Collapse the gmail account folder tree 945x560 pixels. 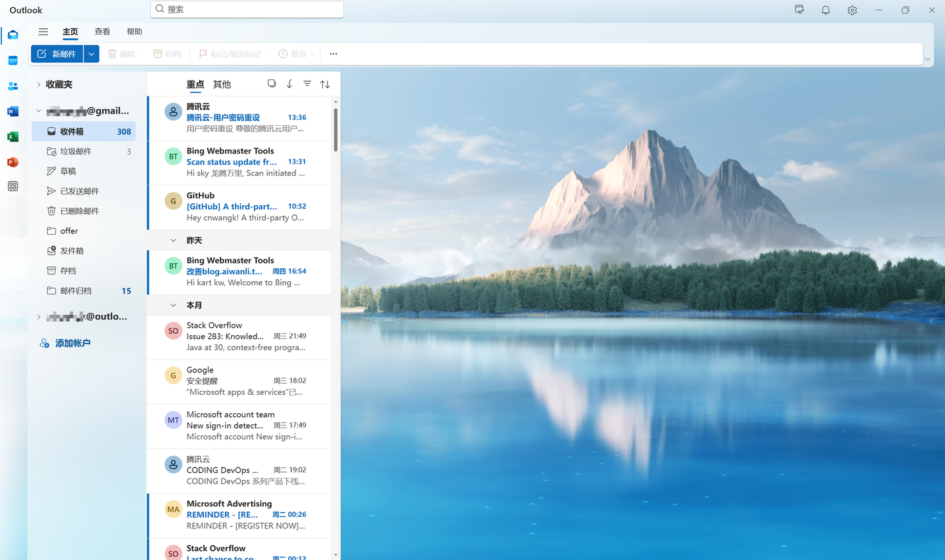pos(39,111)
